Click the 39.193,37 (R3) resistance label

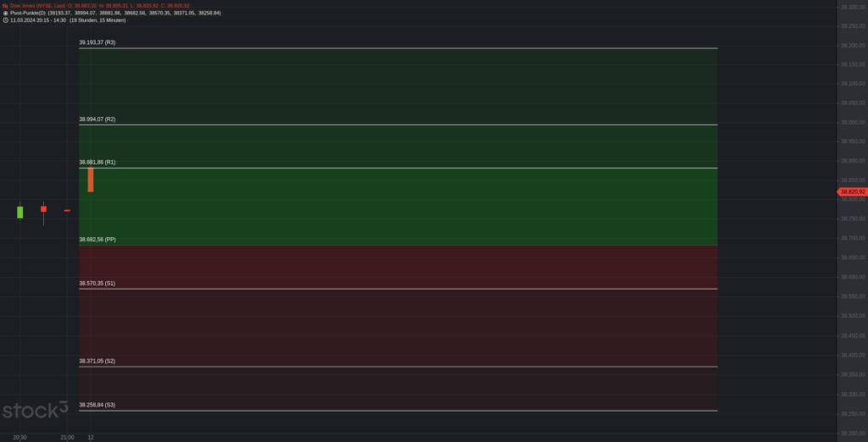tap(97, 42)
